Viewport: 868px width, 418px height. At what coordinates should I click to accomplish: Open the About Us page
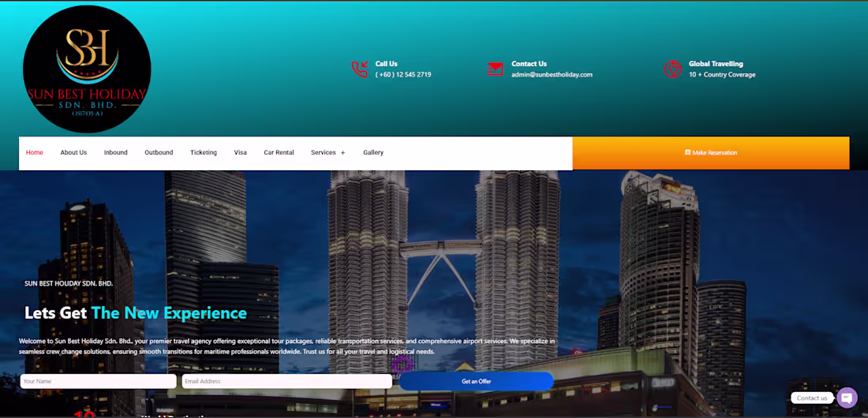pyautogui.click(x=73, y=153)
